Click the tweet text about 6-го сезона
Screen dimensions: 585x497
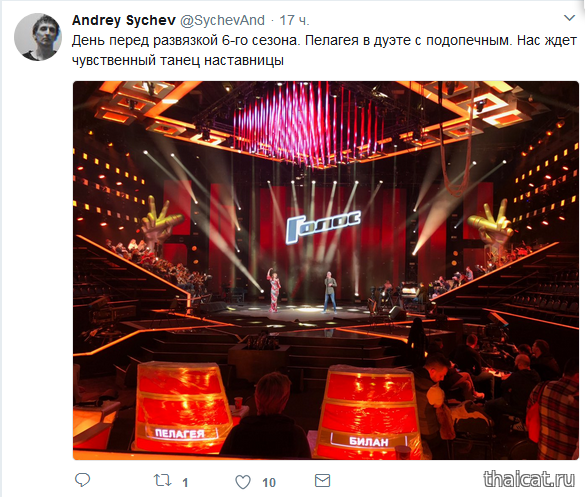(x=324, y=50)
